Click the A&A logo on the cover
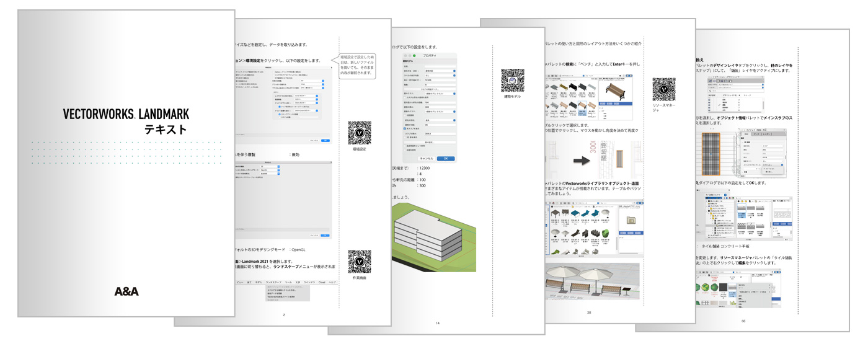 point(126,291)
